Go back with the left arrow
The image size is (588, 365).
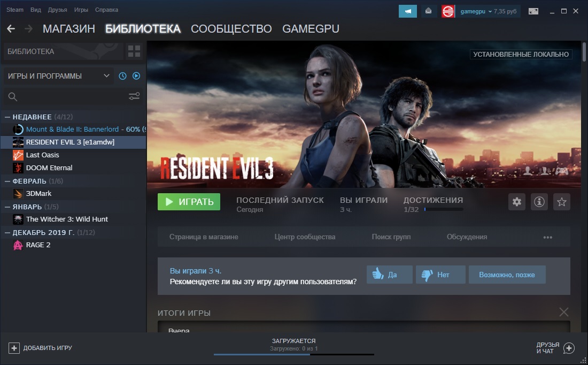click(11, 28)
